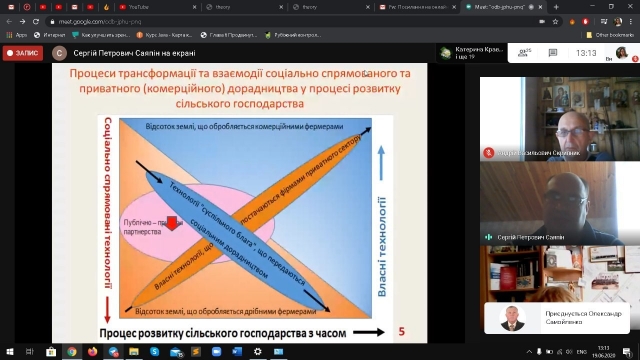Select the top participant video tile with muted mic
Screen dimensions: 640x360
(560, 119)
